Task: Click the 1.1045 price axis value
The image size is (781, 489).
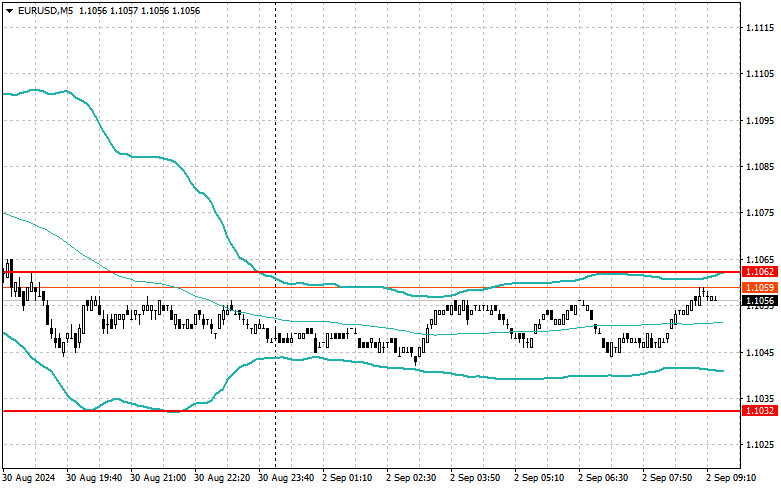Action: (761, 353)
